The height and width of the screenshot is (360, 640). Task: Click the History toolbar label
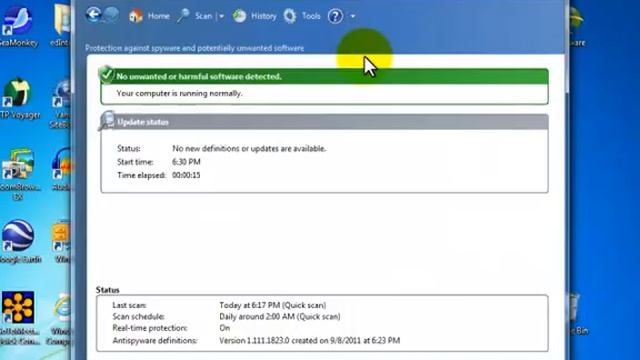[264, 16]
